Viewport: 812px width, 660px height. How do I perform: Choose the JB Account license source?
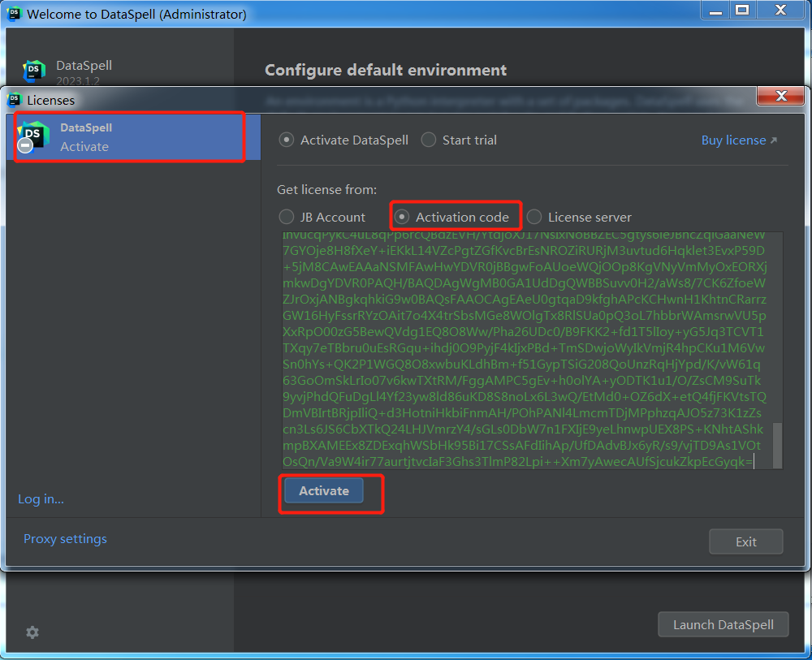287,217
